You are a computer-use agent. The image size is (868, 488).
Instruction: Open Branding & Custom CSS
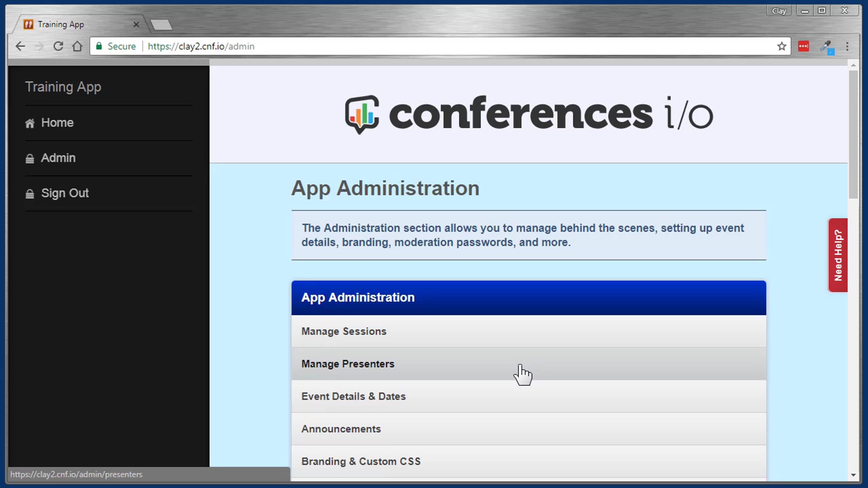[529, 461]
